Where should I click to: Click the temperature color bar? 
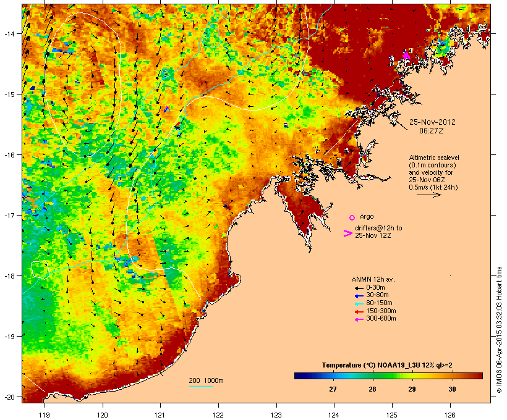pyautogui.click(x=388, y=376)
